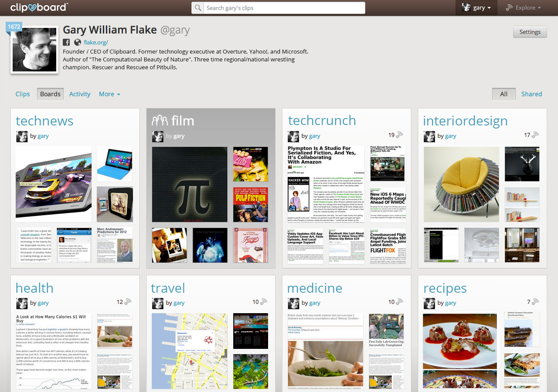Open the Flightfox article thumbnail

(x=388, y=246)
